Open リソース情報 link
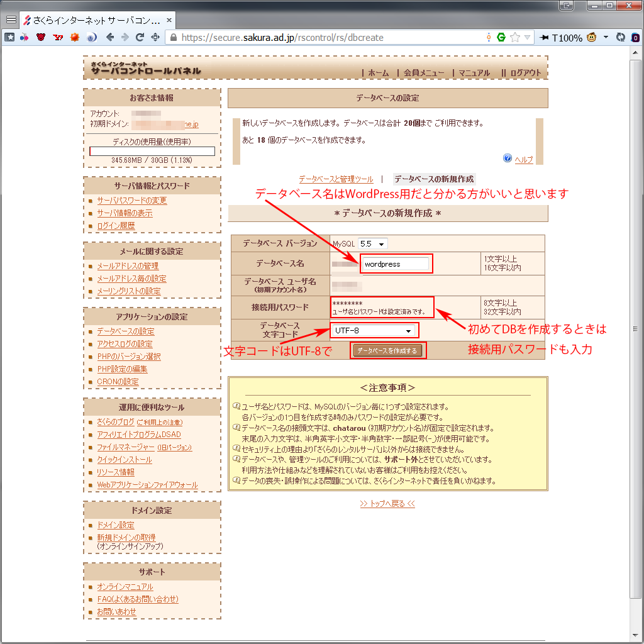This screenshot has width=644, height=644. point(116,472)
